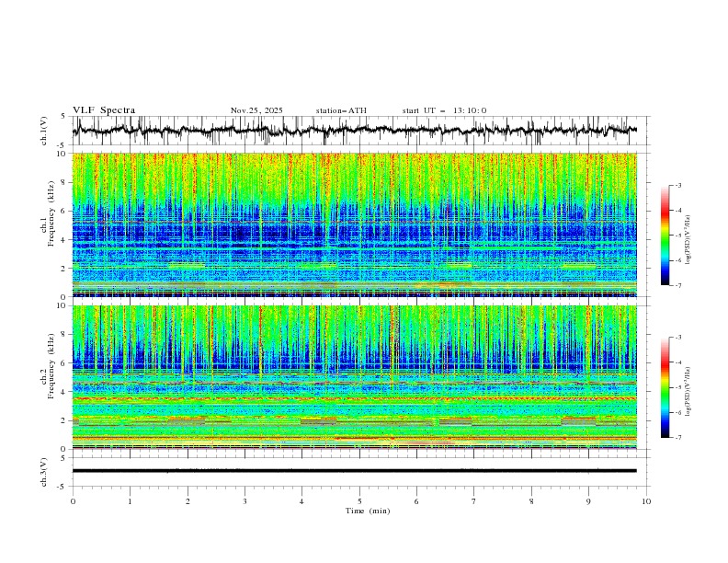Click the 'ch.3(V)' waveform axis label
Viewport: 728px width, 563px height.
44,472
